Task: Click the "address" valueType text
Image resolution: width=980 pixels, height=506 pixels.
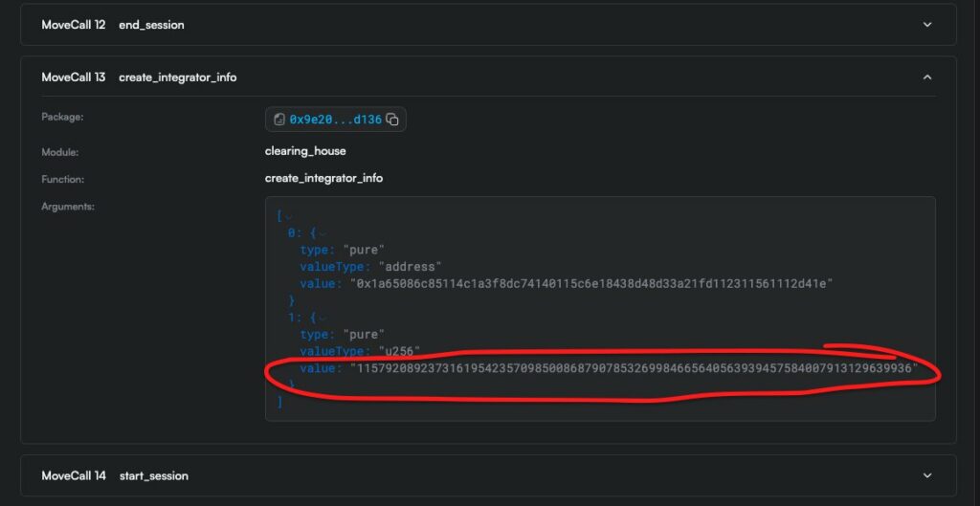Action: (x=410, y=268)
